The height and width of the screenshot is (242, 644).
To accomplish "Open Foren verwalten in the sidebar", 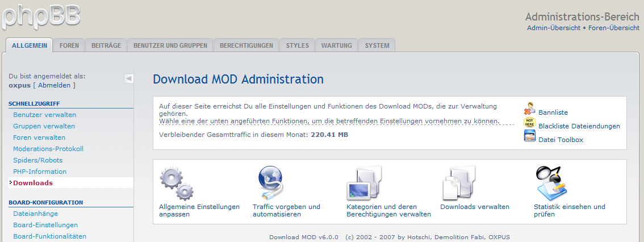I will (39, 137).
